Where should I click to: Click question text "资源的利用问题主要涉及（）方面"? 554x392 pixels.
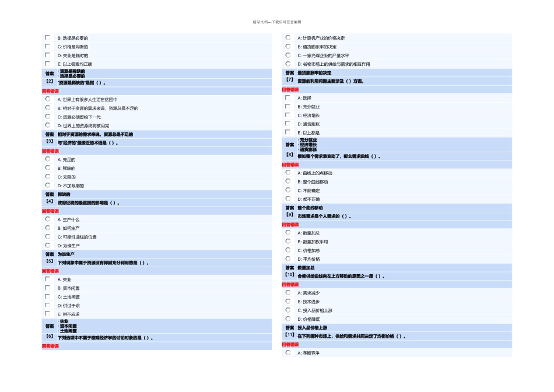(330, 81)
